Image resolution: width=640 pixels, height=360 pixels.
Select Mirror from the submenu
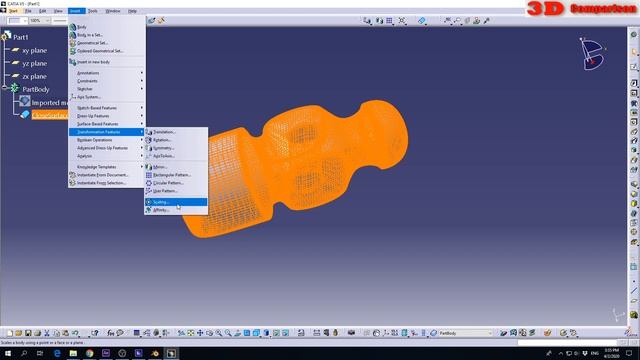tap(176, 167)
